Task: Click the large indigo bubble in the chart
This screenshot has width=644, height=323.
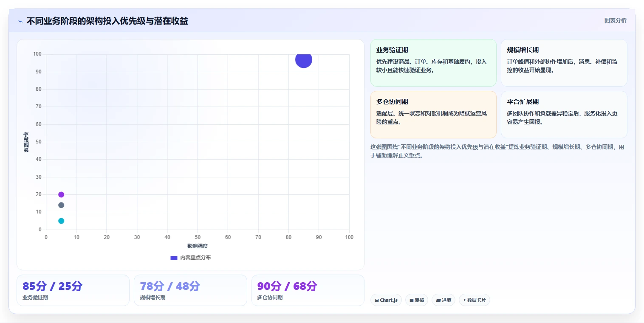Action: click(304, 59)
